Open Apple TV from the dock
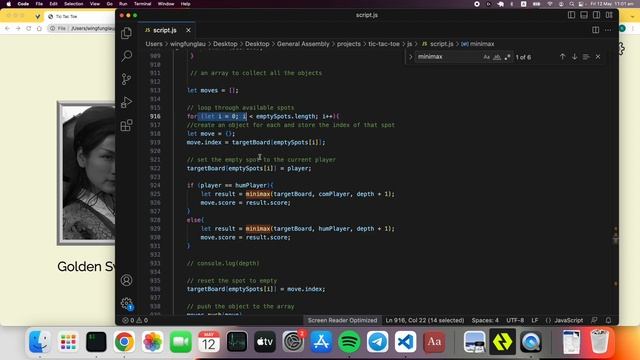Screen dimensions: 640x360 (265, 342)
